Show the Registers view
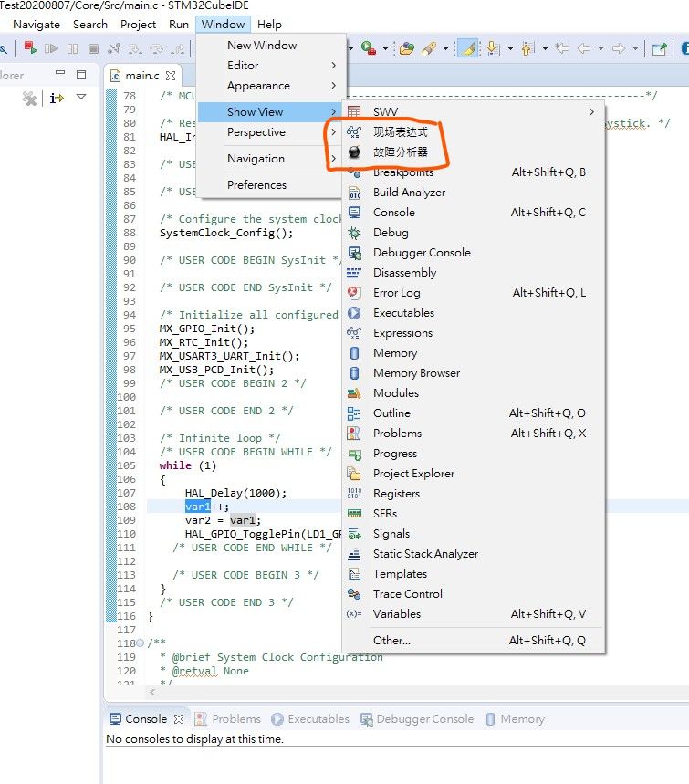The height and width of the screenshot is (784, 689). [x=473, y=494]
